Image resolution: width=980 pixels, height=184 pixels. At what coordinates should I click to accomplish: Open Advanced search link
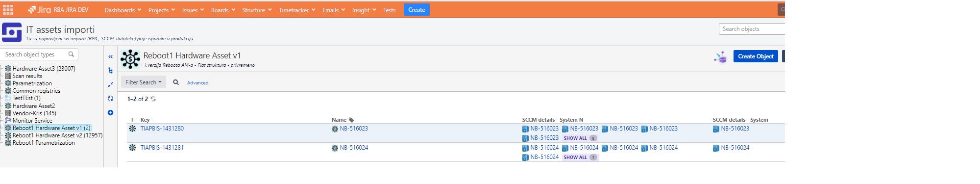[198, 83]
